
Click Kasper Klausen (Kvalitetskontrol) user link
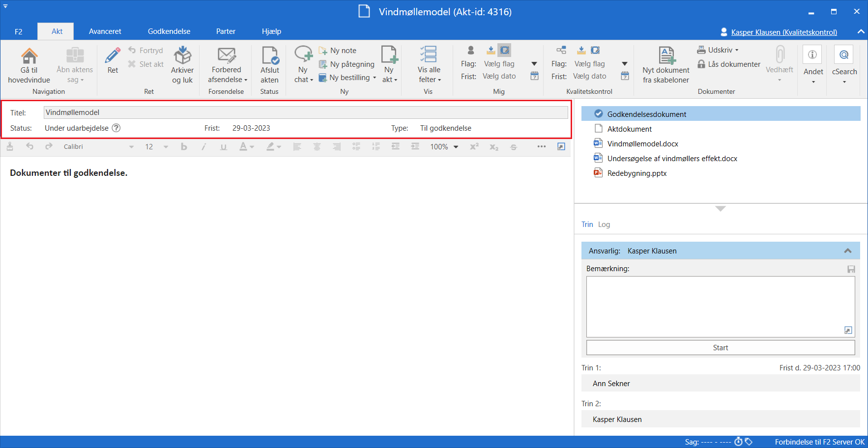[784, 32]
